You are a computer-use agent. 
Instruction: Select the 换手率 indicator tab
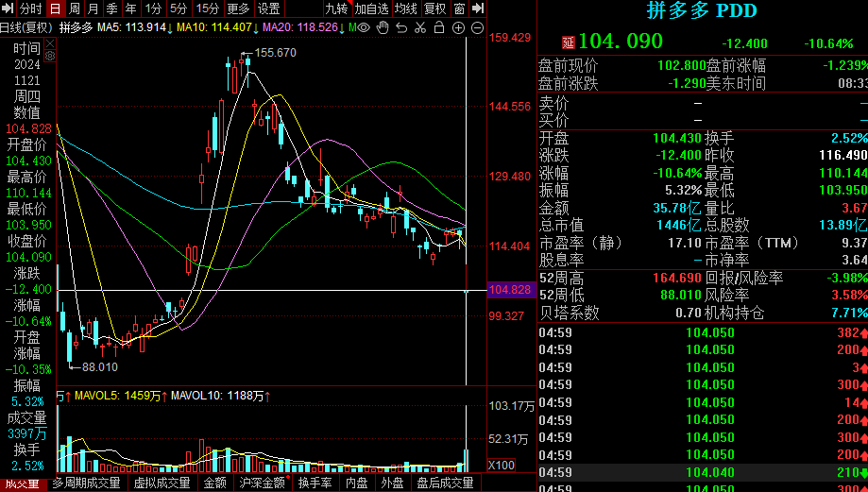point(315,483)
